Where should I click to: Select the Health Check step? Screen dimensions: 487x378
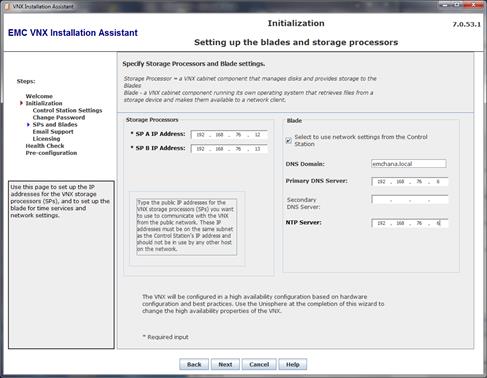click(45, 146)
